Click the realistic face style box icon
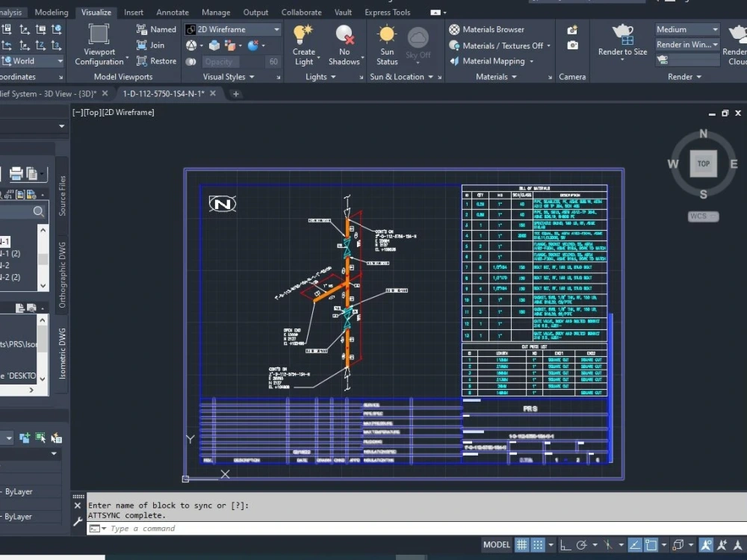 click(214, 46)
